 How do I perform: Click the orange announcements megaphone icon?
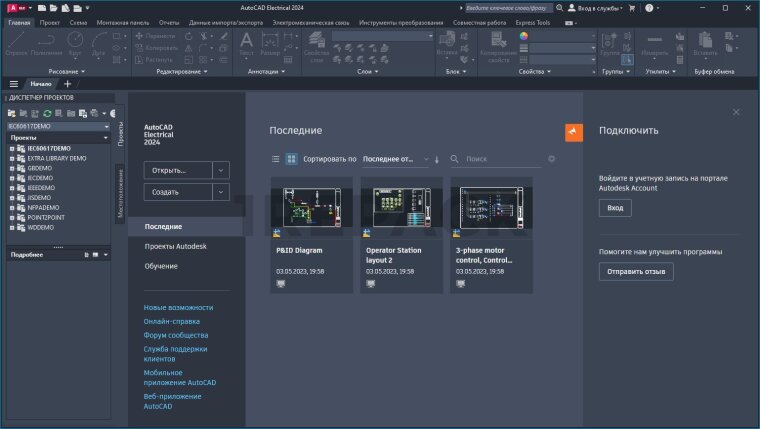[x=573, y=133]
